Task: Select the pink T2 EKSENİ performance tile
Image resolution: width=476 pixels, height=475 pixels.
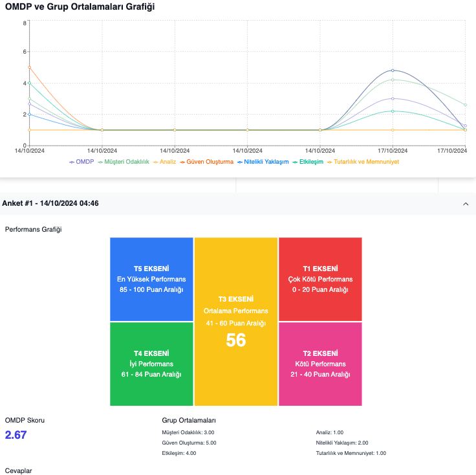Action: [320, 364]
